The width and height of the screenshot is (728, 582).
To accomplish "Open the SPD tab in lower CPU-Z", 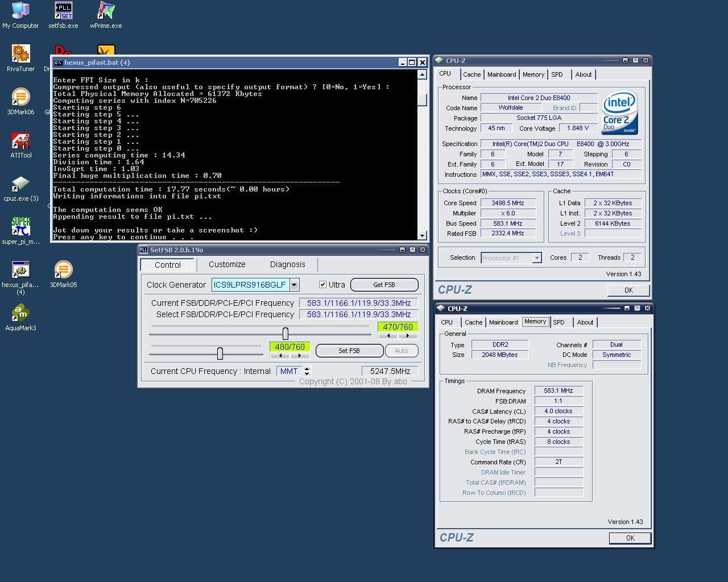I will 559,322.
